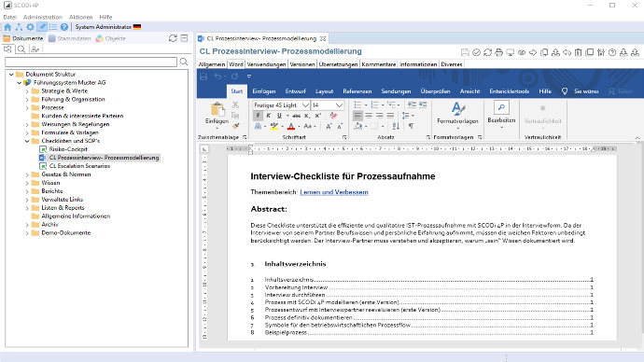Screen dimensions: 644x362
Task: Open the Informationen tab
Action: [x=418, y=64]
